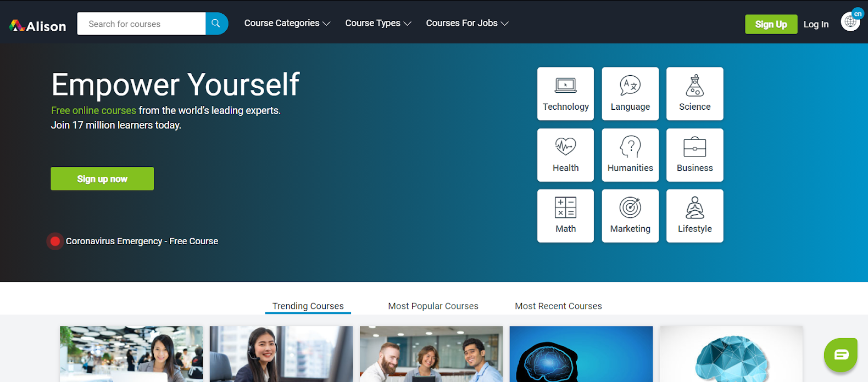This screenshot has height=382, width=868.
Task: Click the Alison logo
Action: coord(37,26)
